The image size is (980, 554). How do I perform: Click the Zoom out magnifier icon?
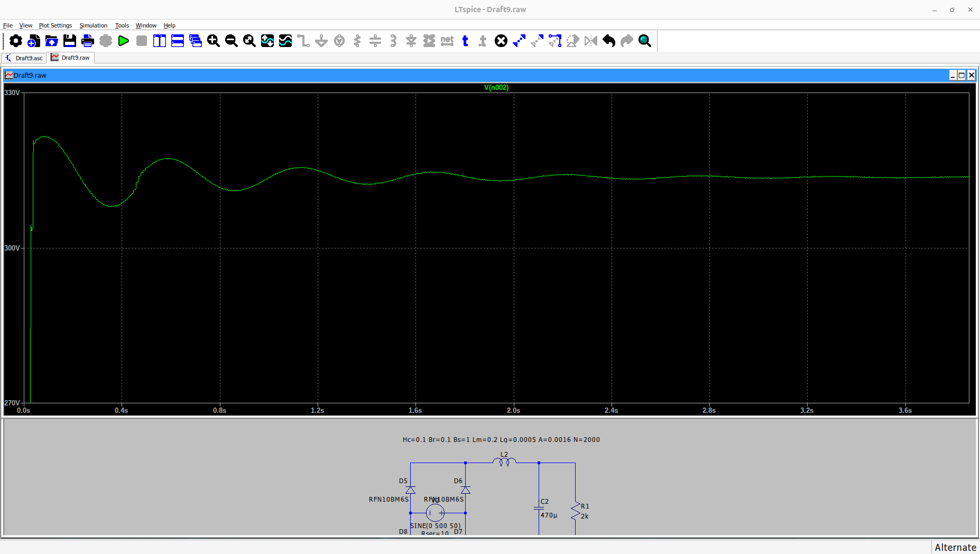pos(232,41)
